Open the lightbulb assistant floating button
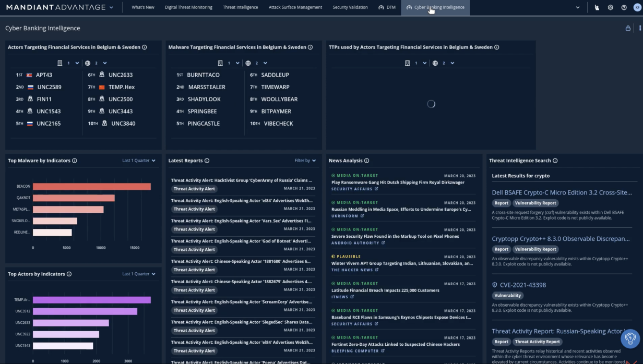Image resolution: width=643 pixels, height=364 pixels. [630, 338]
